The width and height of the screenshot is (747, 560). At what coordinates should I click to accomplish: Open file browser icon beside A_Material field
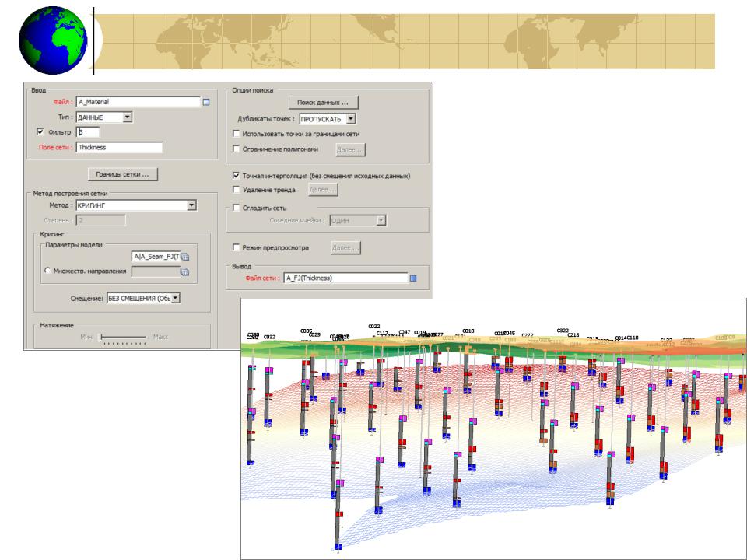205,102
